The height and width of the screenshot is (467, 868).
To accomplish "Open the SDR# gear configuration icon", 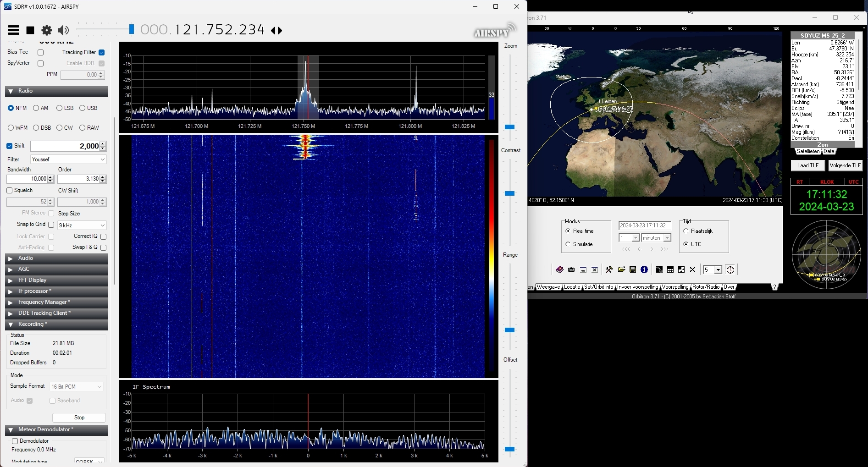I will (x=47, y=30).
